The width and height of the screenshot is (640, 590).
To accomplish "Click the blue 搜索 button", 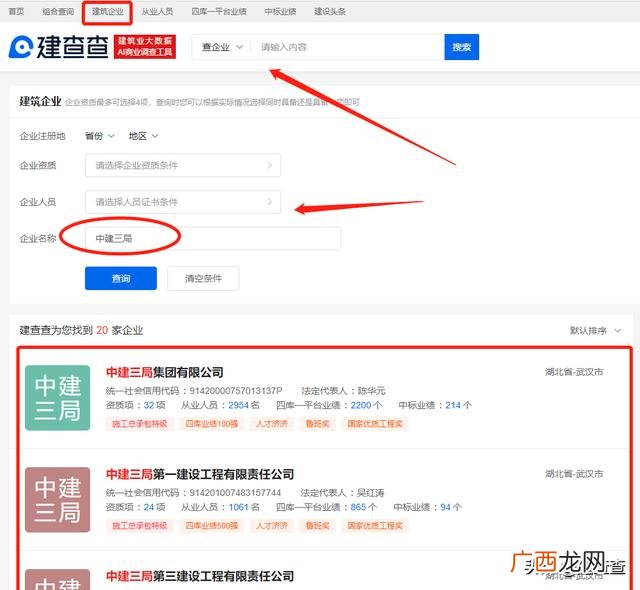I will 462,47.
